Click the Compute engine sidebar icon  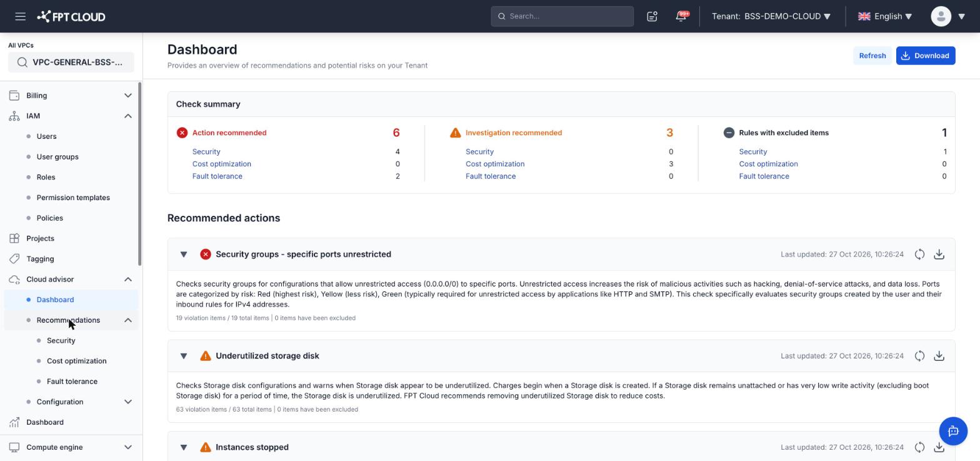click(14, 447)
